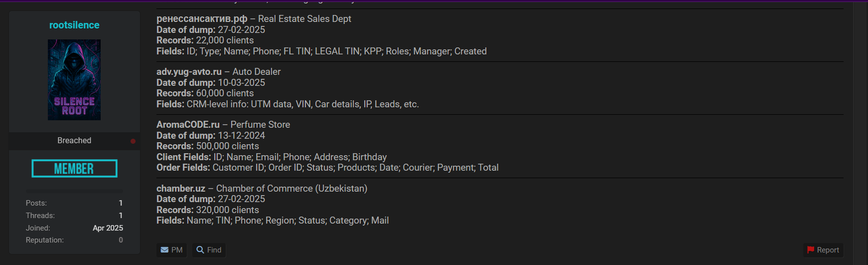Click the bar below the MEMBER badge
868x265 pixels.
[x=74, y=191]
